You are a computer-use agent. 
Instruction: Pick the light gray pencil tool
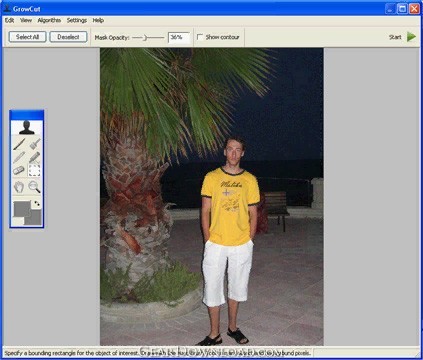click(19, 157)
